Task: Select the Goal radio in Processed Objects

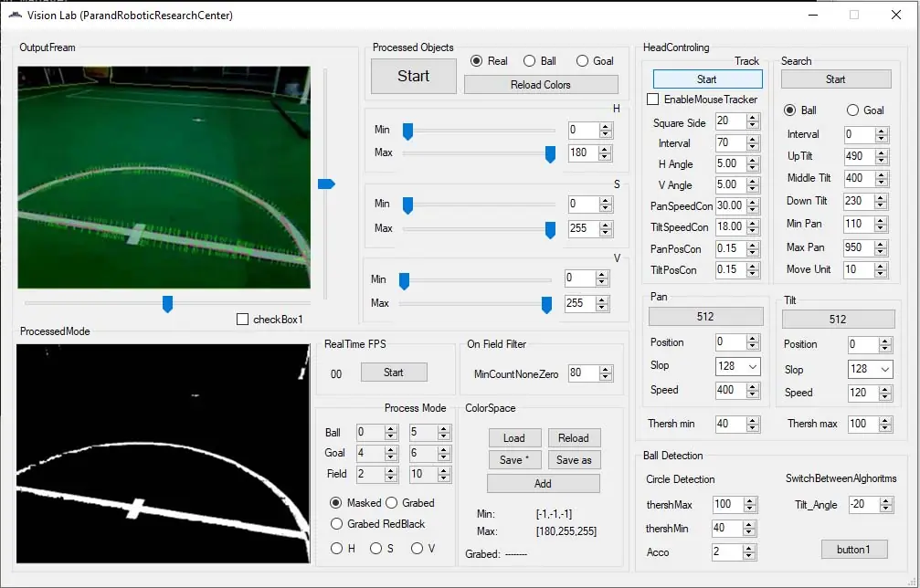Action: (582, 61)
